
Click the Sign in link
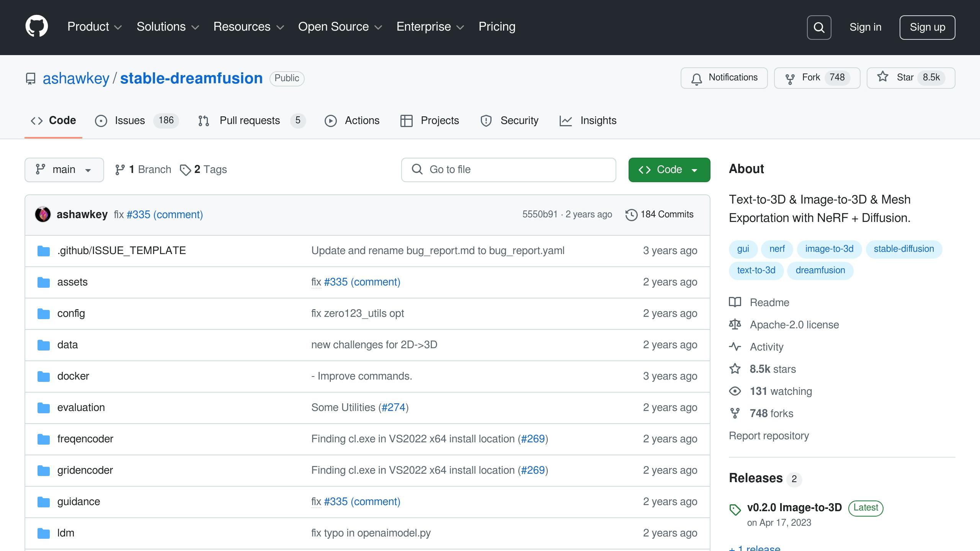point(865,27)
